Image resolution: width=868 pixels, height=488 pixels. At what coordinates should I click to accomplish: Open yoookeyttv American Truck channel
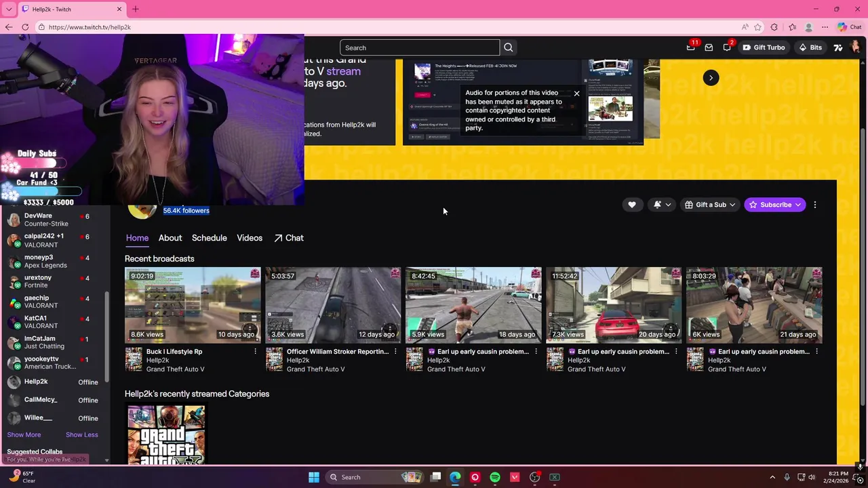(x=54, y=363)
